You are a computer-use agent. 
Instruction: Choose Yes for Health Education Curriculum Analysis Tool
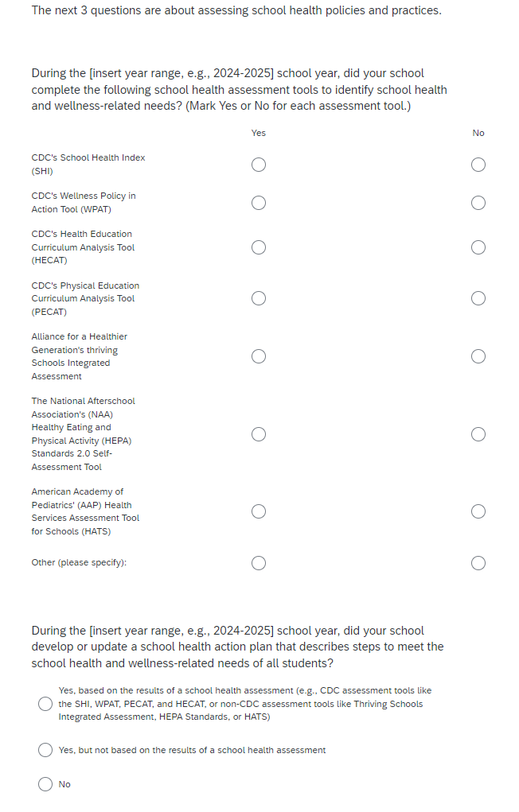pyautogui.click(x=259, y=247)
